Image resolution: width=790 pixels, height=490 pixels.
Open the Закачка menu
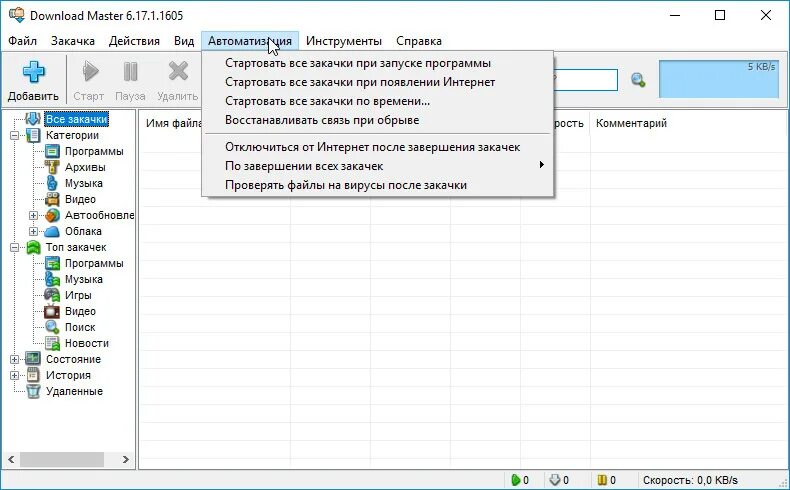(x=73, y=41)
